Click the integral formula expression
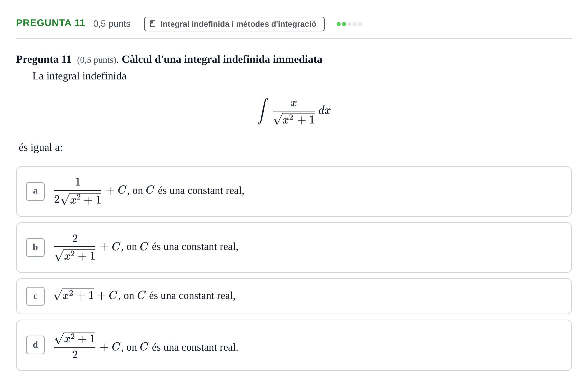The height and width of the screenshot is (387, 588). (294, 111)
